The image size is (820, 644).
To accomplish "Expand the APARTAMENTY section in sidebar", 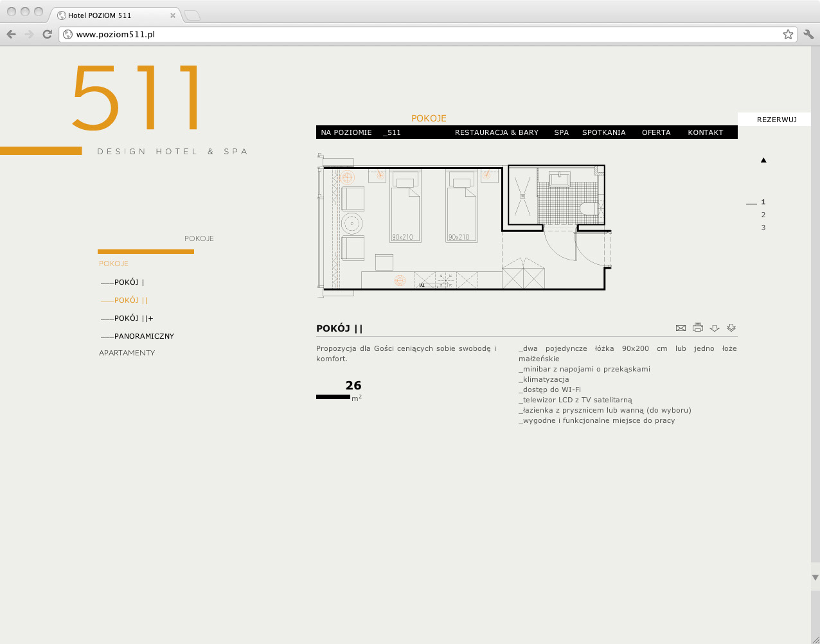I will [127, 353].
